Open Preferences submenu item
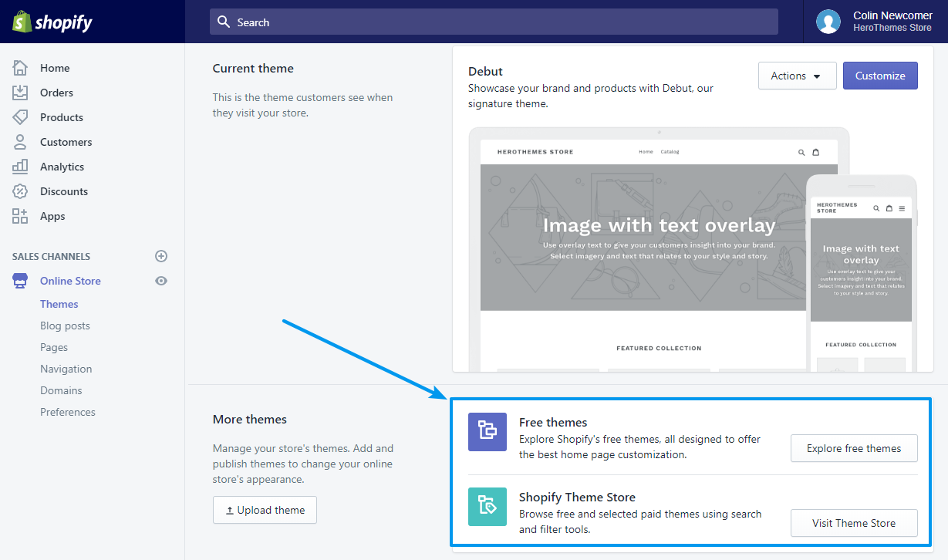948x560 pixels. point(68,412)
